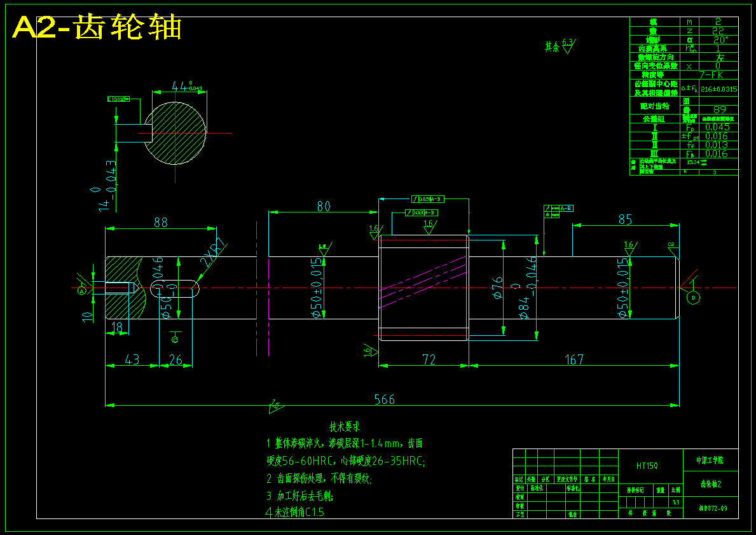Select the helix direction value '左'
The width and height of the screenshot is (756, 535).
(x=720, y=57)
